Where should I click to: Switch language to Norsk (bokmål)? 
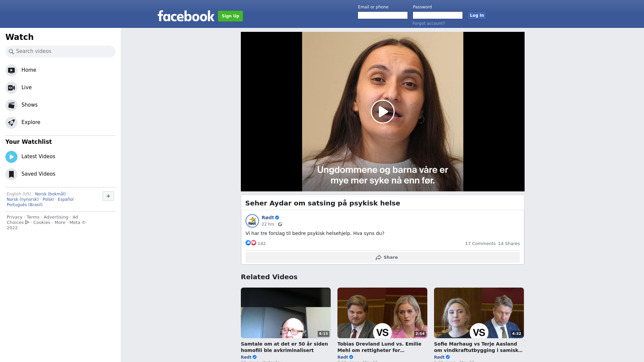[x=50, y=194]
